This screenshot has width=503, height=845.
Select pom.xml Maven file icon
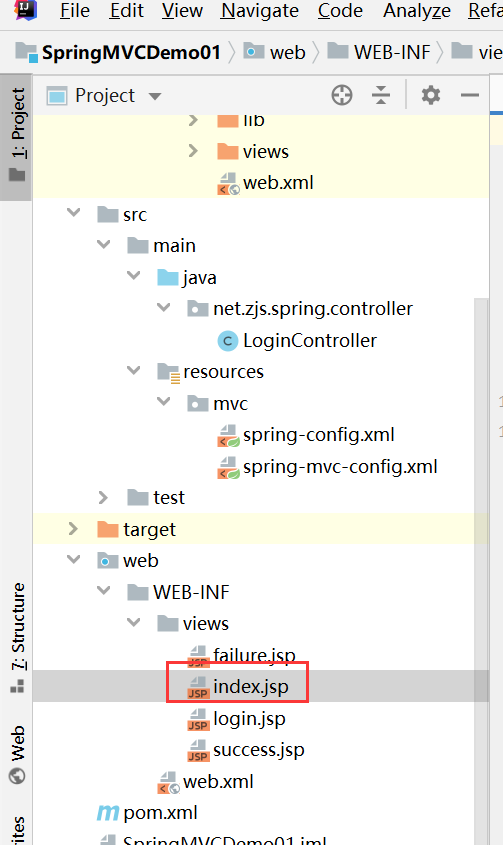108,813
